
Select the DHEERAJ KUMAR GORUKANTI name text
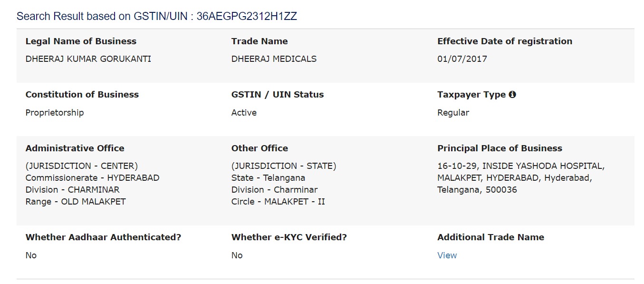click(88, 59)
